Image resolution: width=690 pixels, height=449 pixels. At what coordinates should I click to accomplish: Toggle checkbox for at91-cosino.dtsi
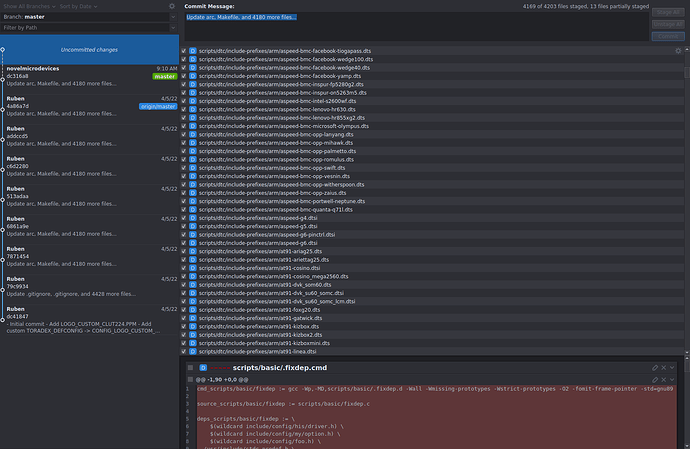(x=184, y=268)
